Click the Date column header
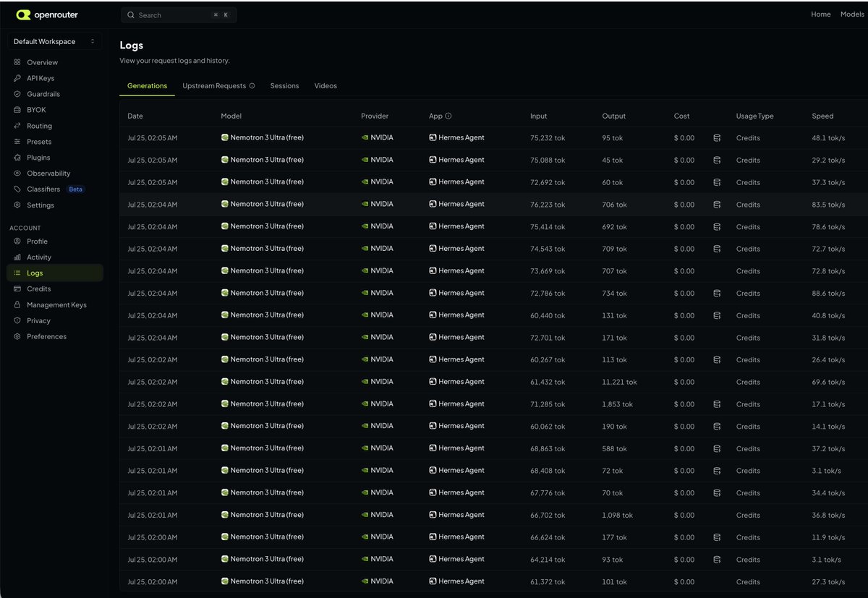Image resolution: width=868 pixels, height=598 pixels. (x=135, y=116)
